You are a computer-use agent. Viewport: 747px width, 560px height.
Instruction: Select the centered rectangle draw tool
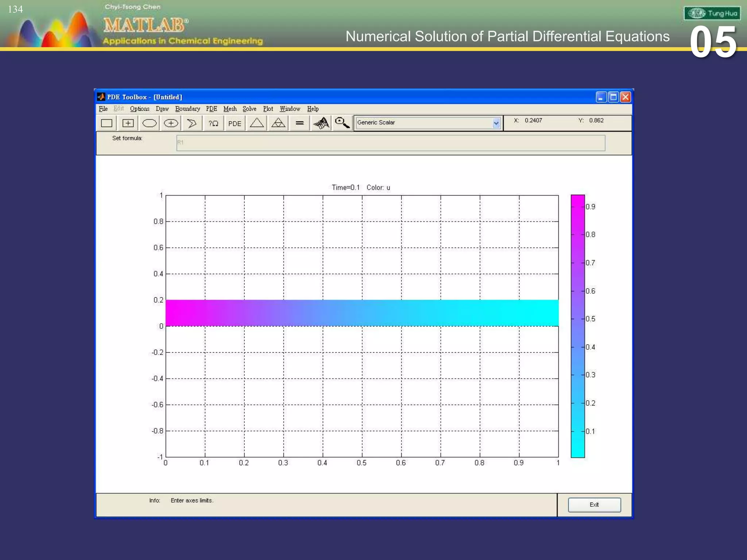[128, 123]
